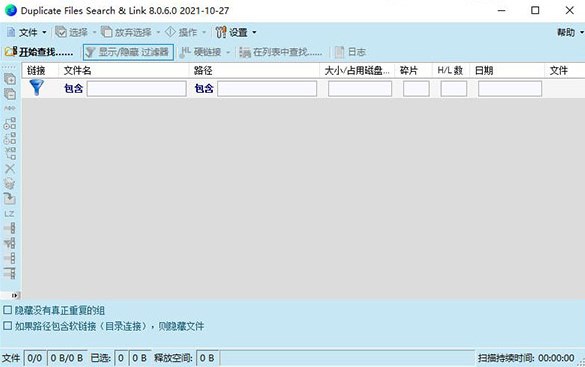The height and width of the screenshot is (367, 585).
Task: Click the blue filter funnel icon
Action: click(x=36, y=88)
